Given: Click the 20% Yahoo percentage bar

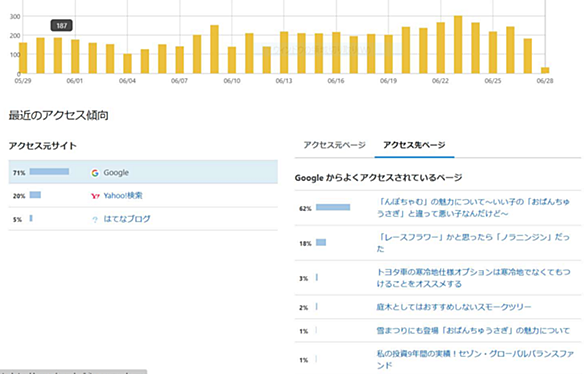Looking at the screenshot, I should [x=35, y=195].
